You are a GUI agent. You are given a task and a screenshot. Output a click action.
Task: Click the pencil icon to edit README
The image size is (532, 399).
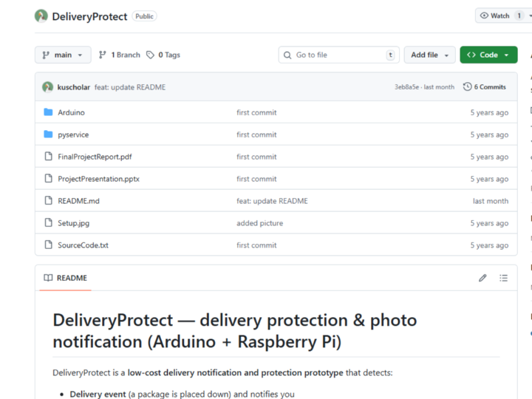[x=482, y=278]
